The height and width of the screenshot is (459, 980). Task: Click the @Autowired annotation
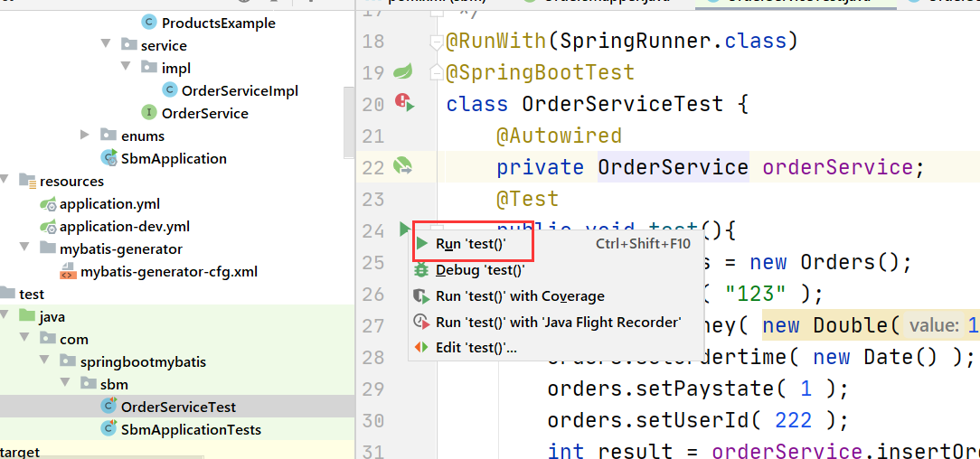click(560, 135)
